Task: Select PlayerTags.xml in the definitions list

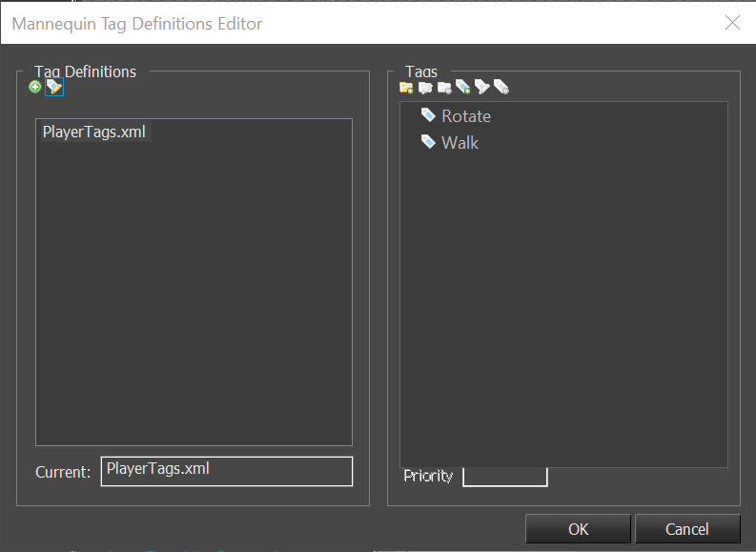Action: [94, 133]
